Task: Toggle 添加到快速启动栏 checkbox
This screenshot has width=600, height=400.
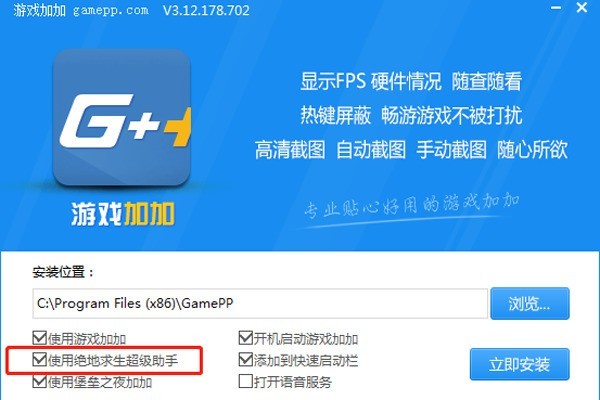Action: [246, 359]
